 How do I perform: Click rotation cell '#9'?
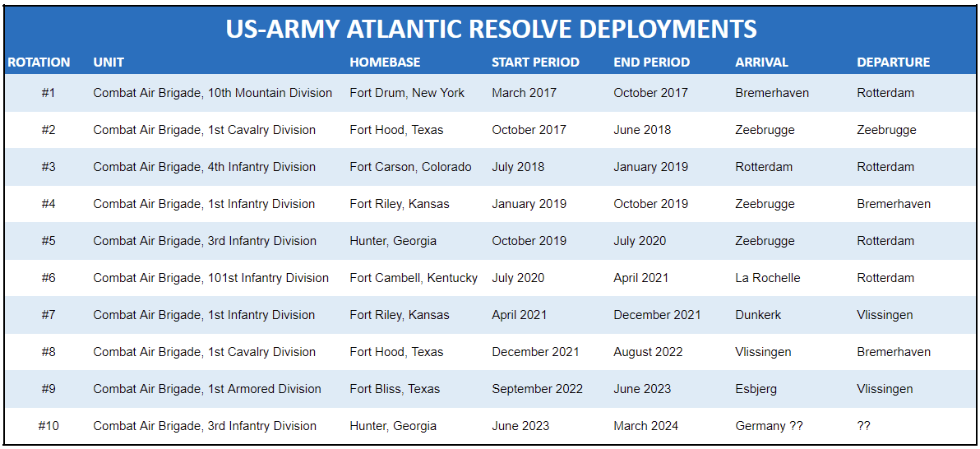tap(49, 389)
